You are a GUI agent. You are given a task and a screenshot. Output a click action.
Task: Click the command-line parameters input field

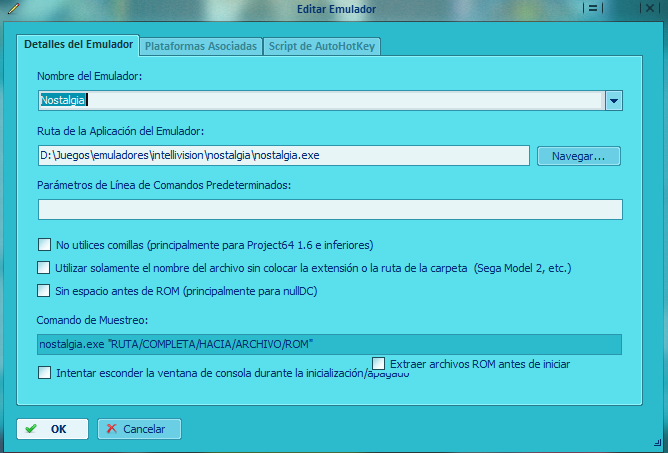pyautogui.click(x=330, y=210)
